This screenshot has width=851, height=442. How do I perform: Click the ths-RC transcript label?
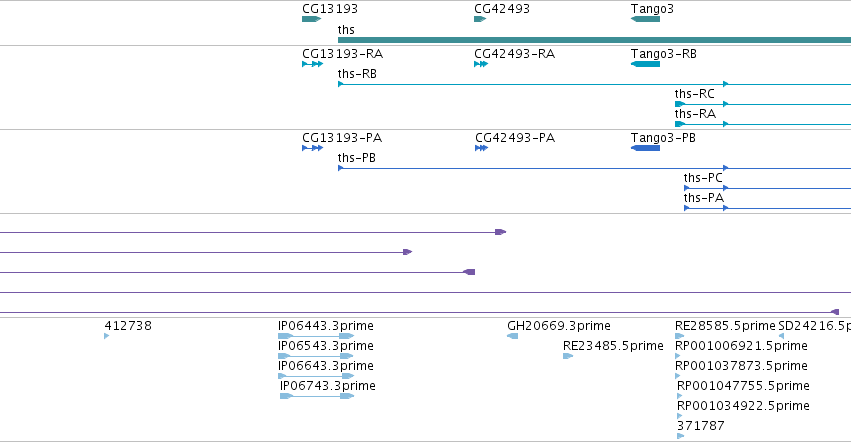click(695, 94)
